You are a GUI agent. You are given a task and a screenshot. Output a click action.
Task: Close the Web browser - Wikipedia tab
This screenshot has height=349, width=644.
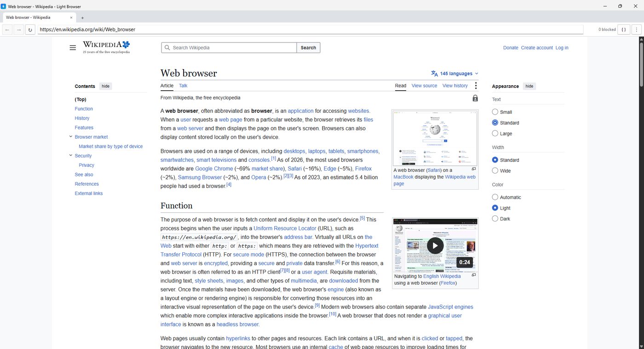71,17
